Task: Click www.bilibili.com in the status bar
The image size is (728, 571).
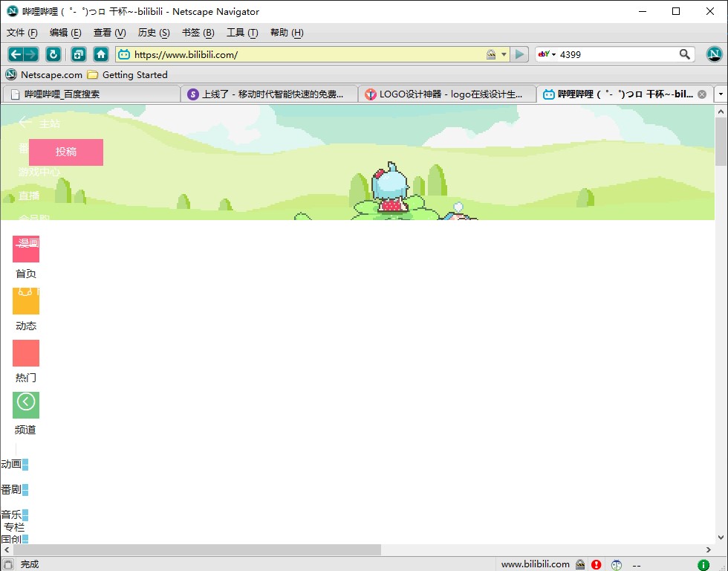Action: pos(536,564)
